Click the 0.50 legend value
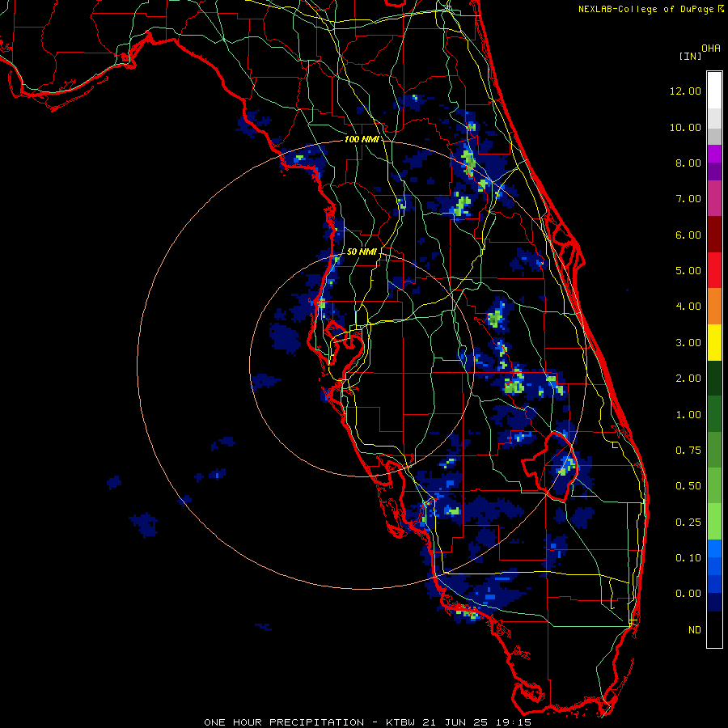This screenshot has width=728, height=728. click(688, 486)
